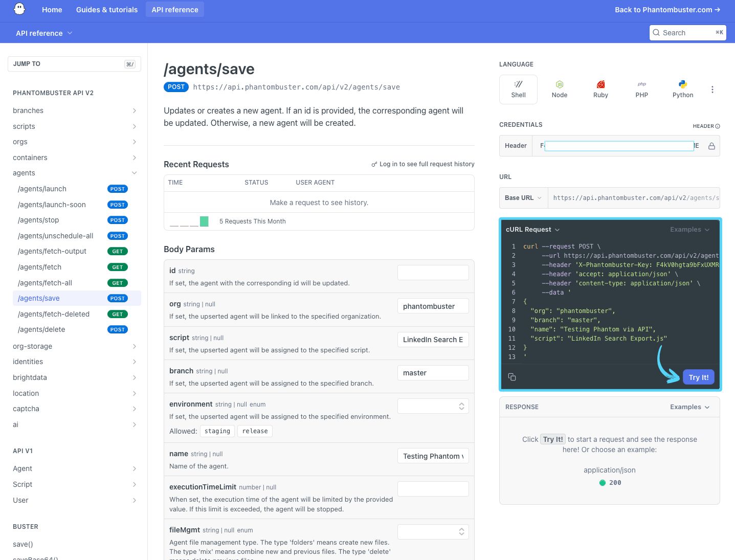Click the name body param field

(433, 456)
